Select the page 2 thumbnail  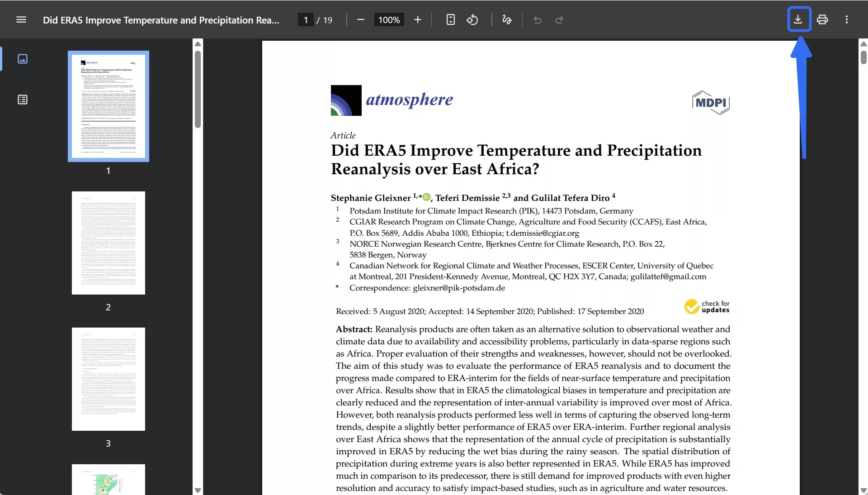coord(108,243)
